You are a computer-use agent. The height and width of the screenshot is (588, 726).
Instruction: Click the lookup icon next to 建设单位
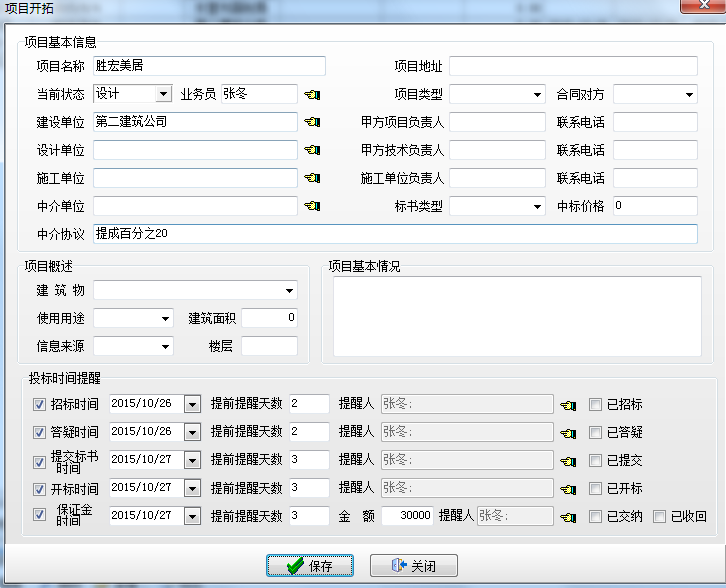coord(312,123)
